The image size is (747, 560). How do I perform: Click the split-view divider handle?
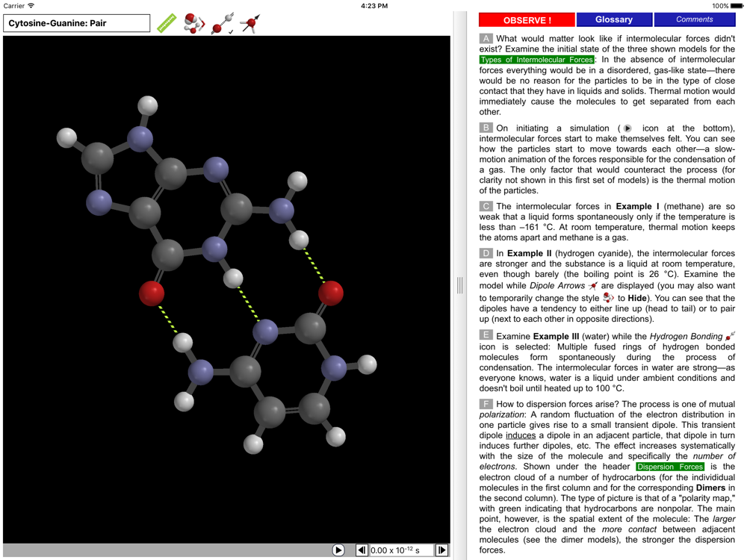click(459, 285)
